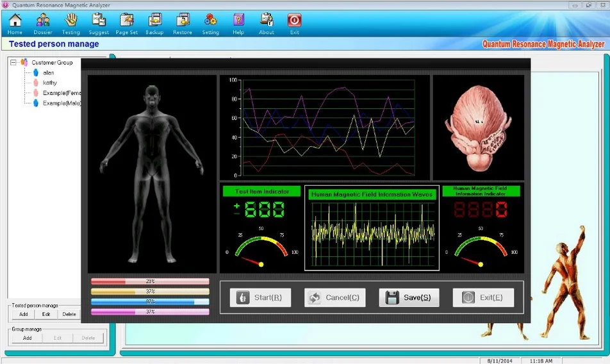Click the 11:18 AM time in status bar

[541, 361]
